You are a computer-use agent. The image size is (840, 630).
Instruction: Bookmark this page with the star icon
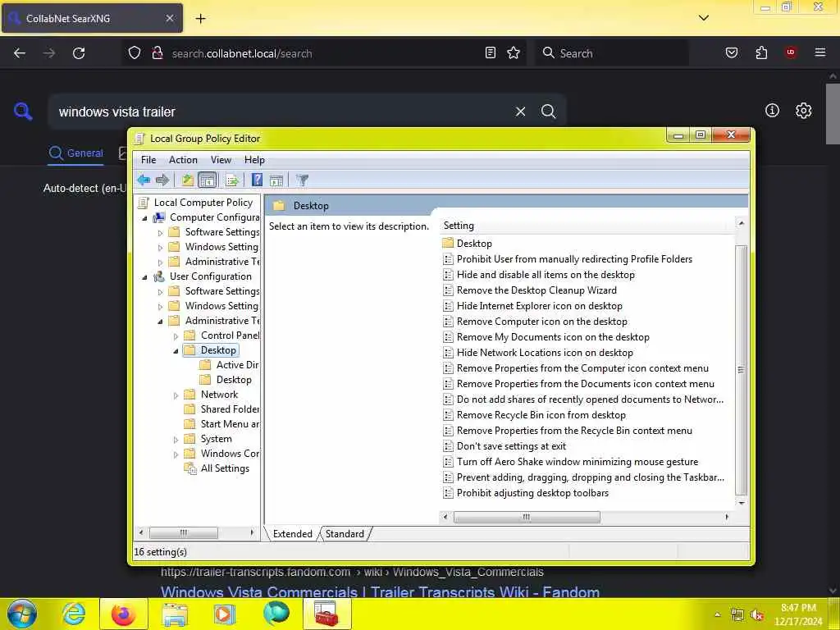point(514,53)
